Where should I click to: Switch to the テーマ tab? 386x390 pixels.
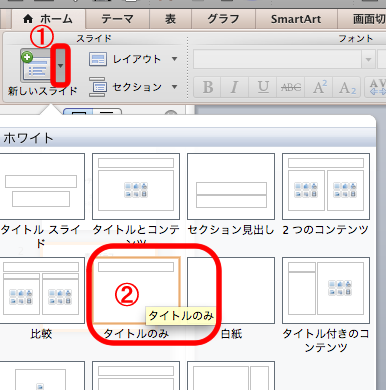[117, 19]
